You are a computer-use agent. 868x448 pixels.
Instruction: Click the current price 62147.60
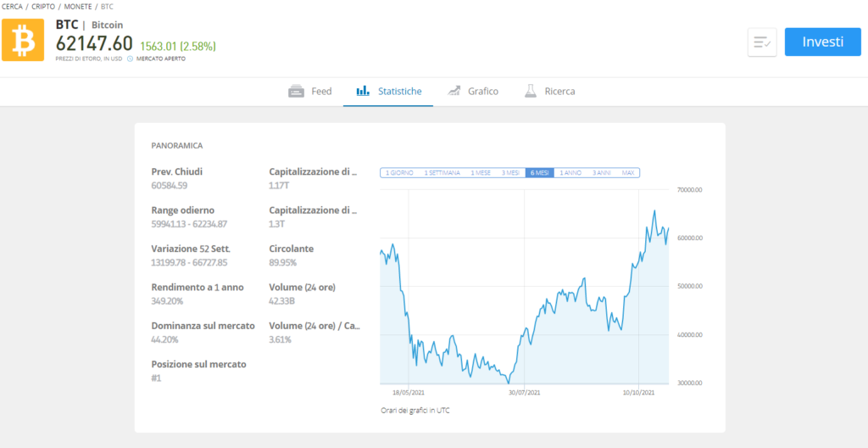94,44
